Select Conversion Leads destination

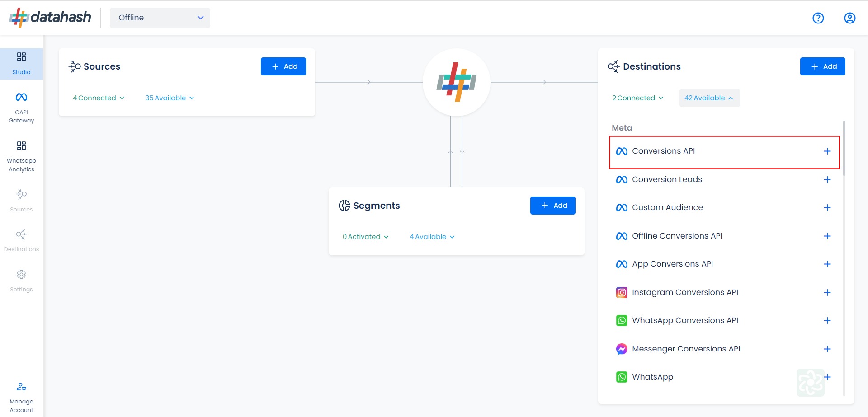(x=724, y=180)
